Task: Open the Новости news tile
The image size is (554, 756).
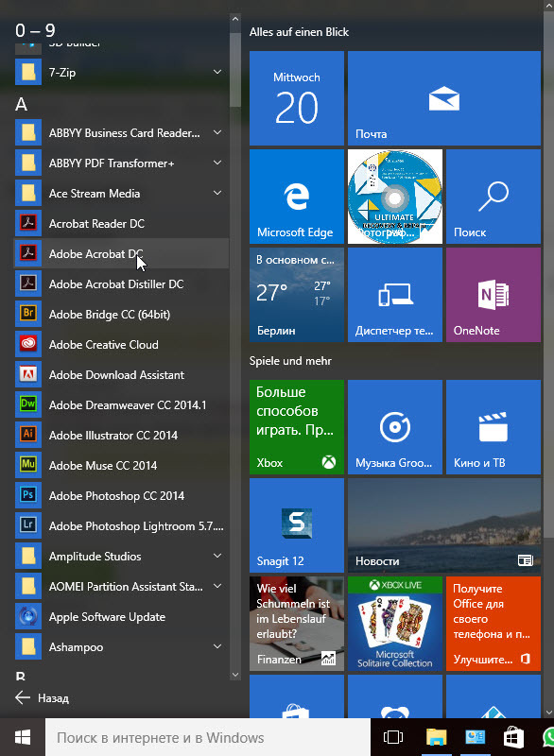Action: coord(444,525)
